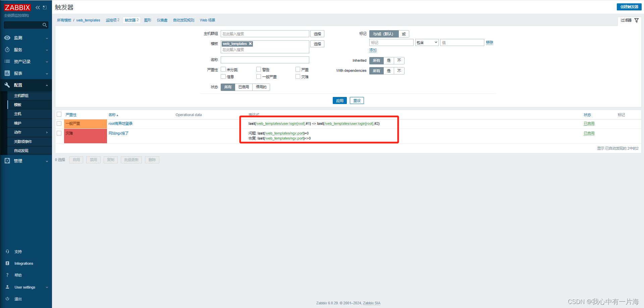
Task: Set 状态 filter to 停用的
Action: 261,87
